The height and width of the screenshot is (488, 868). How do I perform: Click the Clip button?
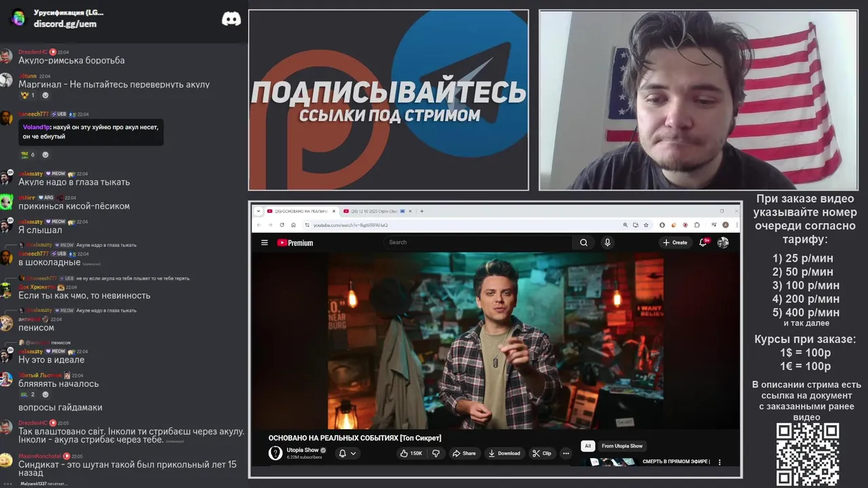pyautogui.click(x=542, y=453)
